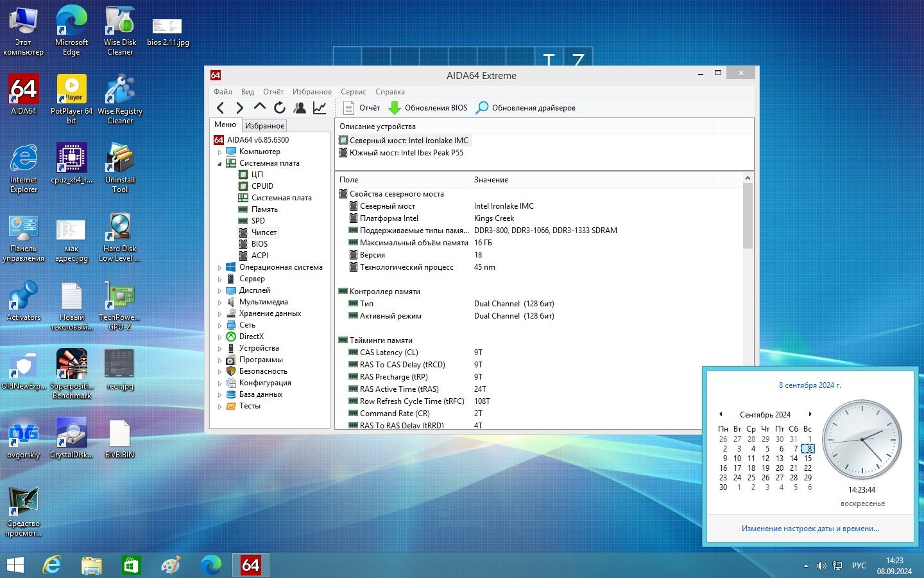The image size is (924, 578).
Task: Open the user profile icon in toolbar
Action: (299, 108)
